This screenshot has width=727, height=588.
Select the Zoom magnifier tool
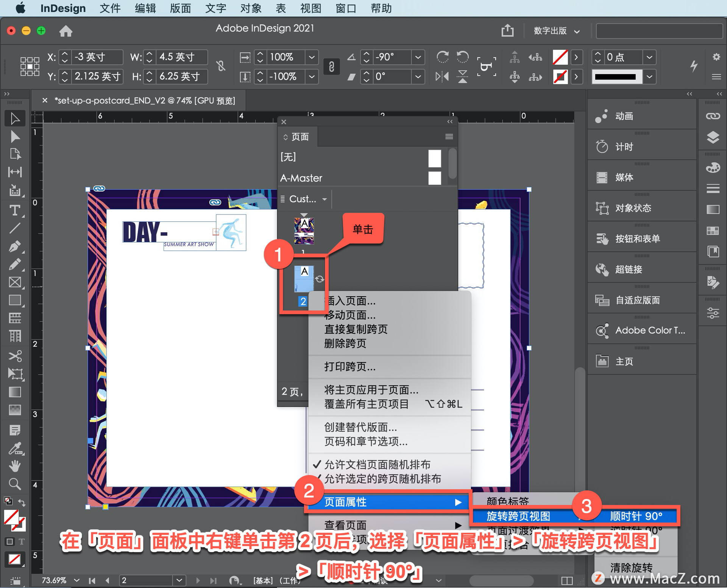15,484
